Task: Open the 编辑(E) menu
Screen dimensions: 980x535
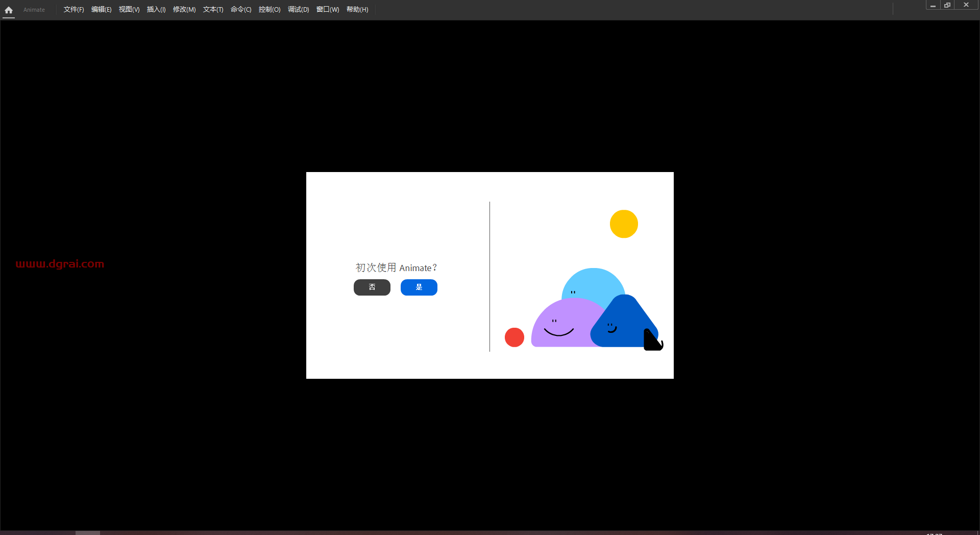Action: pos(101,9)
